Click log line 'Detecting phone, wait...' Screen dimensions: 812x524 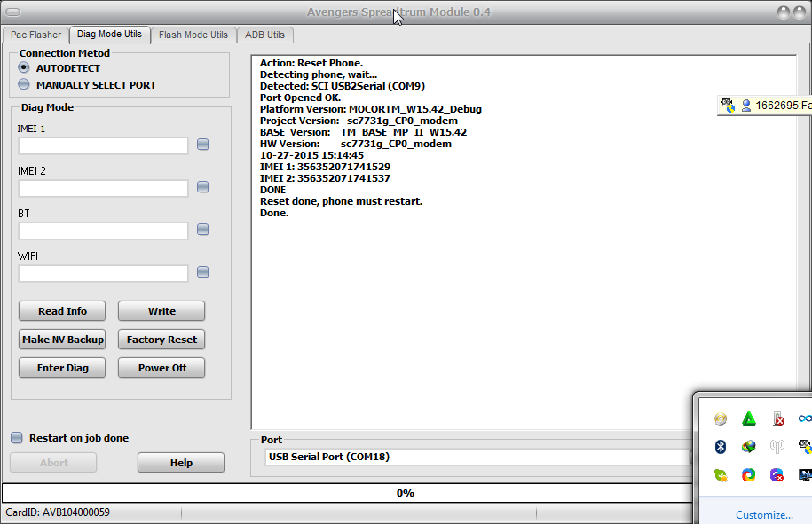pos(319,74)
